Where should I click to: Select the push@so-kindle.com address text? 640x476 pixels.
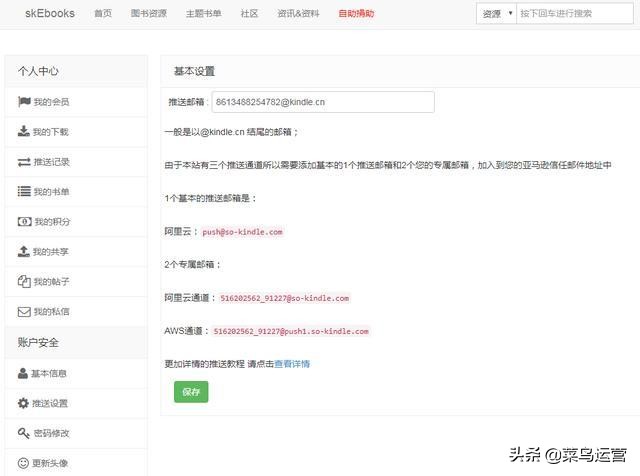[242, 232]
